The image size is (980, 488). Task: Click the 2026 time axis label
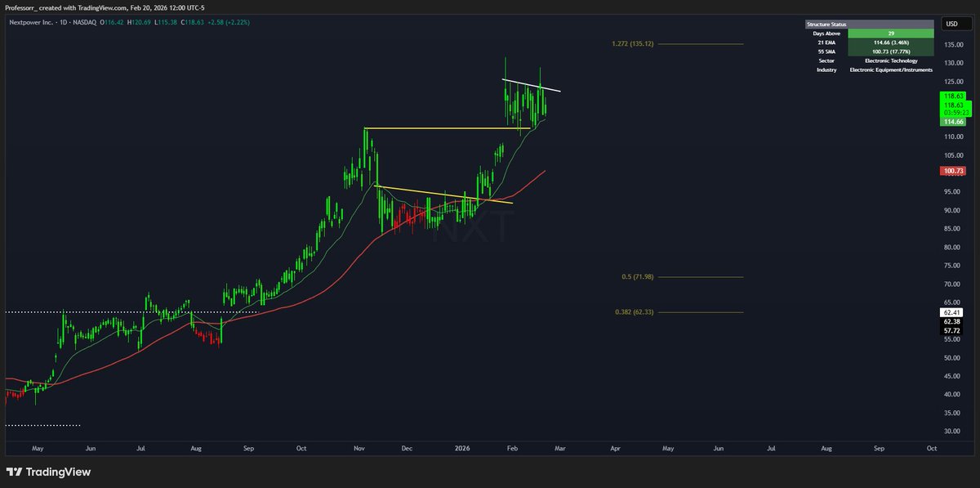(x=461, y=449)
